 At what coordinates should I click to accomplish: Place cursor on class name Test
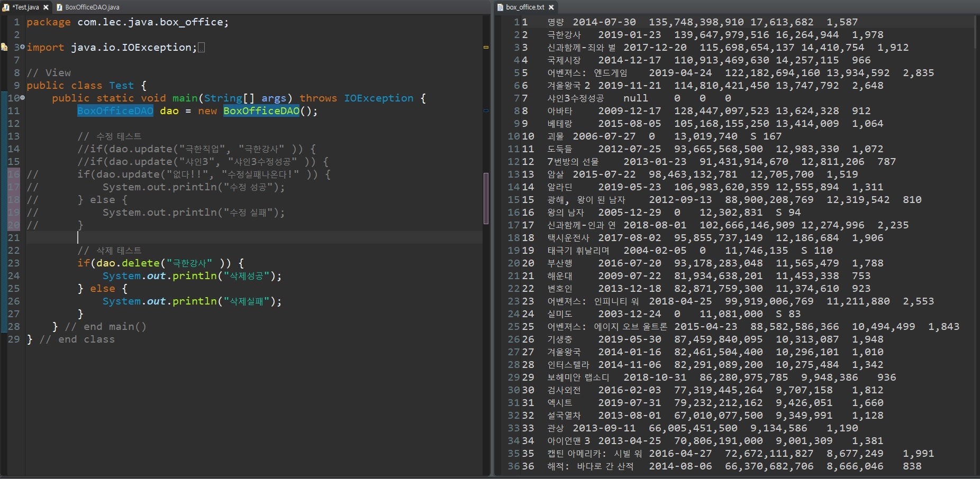(x=122, y=85)
